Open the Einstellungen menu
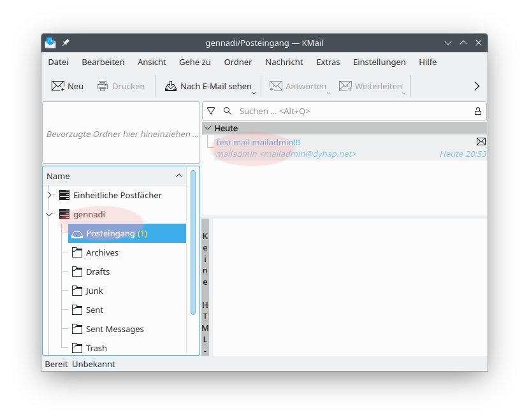 (379, 62)
